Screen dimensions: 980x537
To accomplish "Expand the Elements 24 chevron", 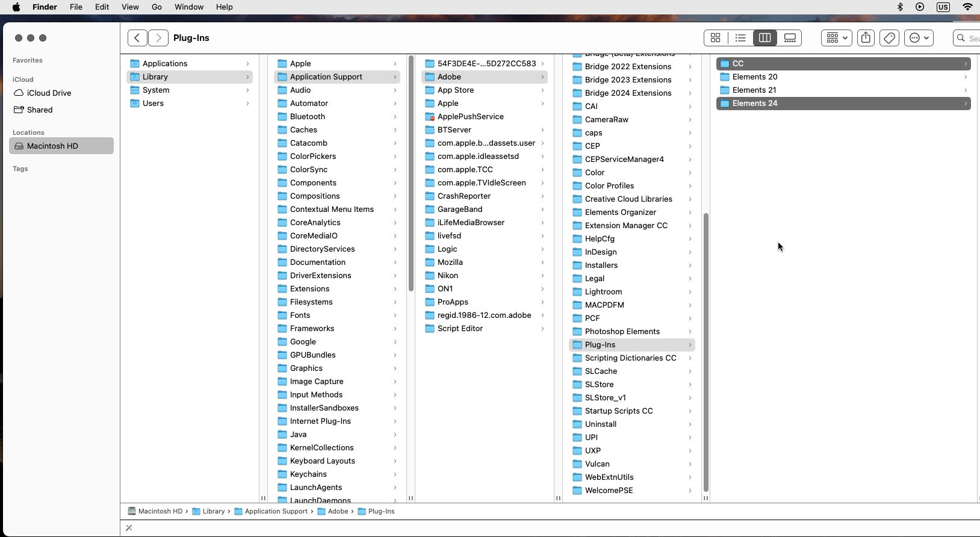I will (966, 104).
